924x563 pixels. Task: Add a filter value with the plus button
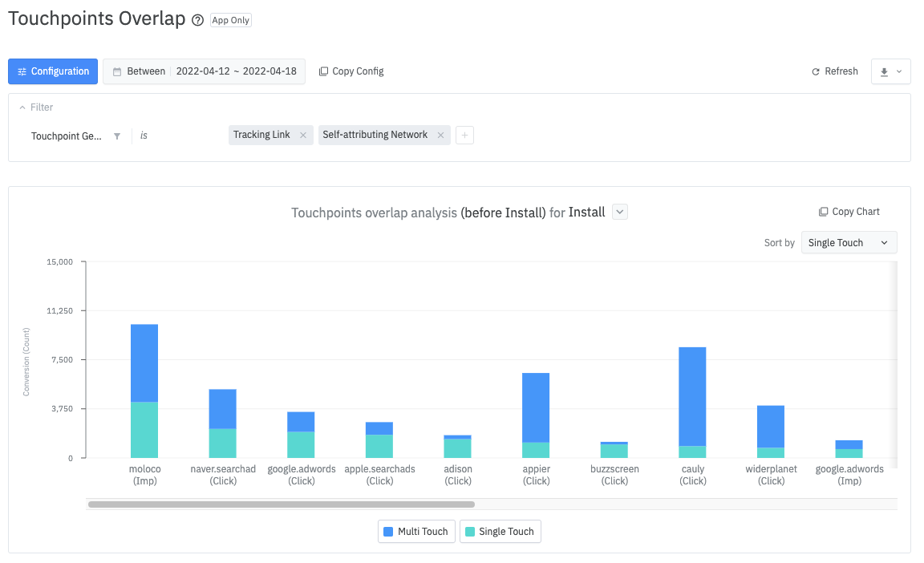point(464,135)
